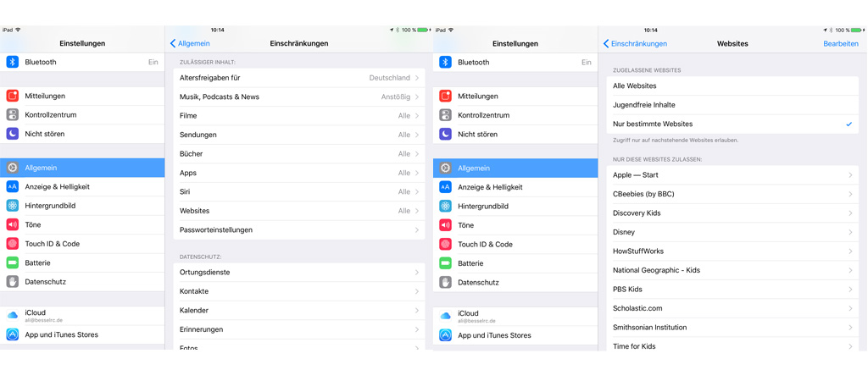The width and height of the screenshot is (868, 381).
Task: Tap the Töne speaker icon in left screenshot
Action: [x=12, y=224]
